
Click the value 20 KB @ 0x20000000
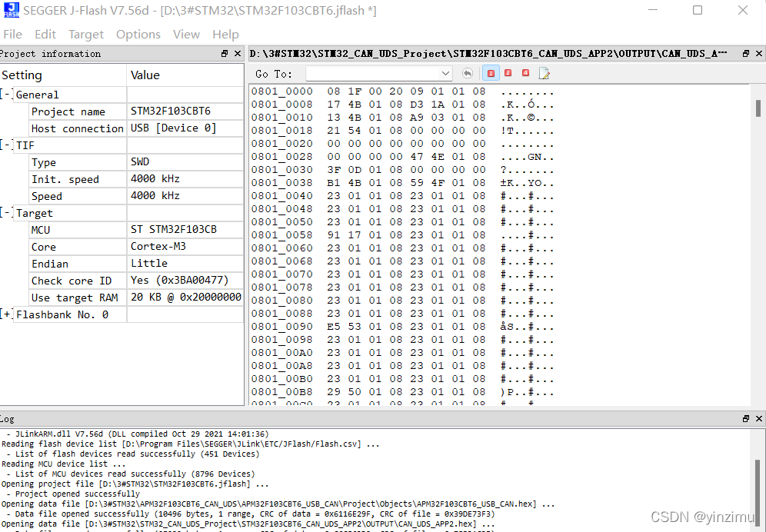pos(185,297)
